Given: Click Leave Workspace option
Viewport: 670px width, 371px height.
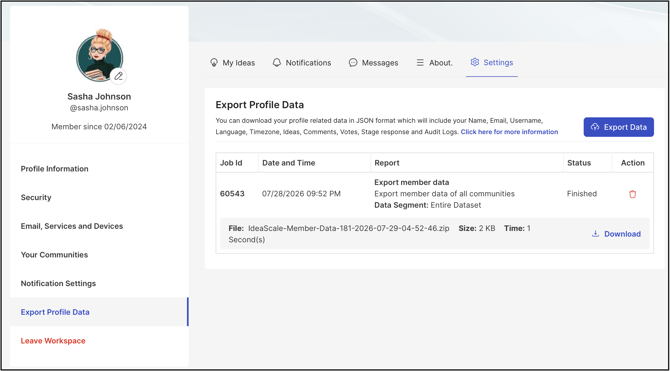Looking at the screenshot, I should coord(53,341).
